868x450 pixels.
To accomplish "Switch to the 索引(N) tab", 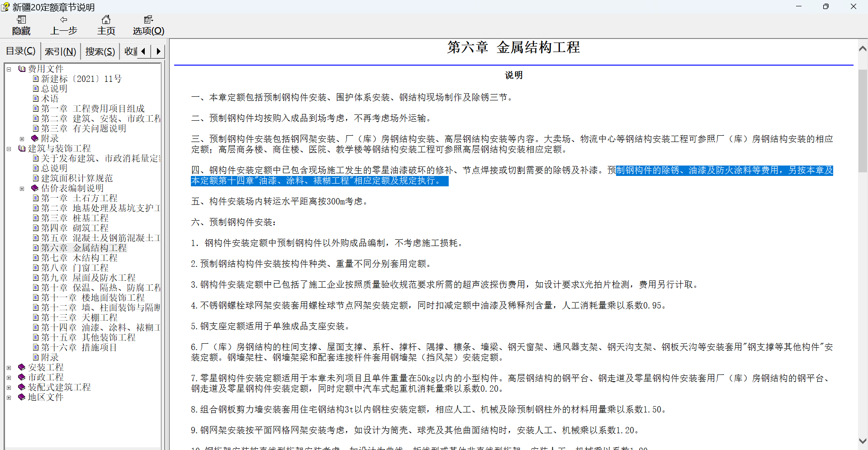I will tap(61, 52).
